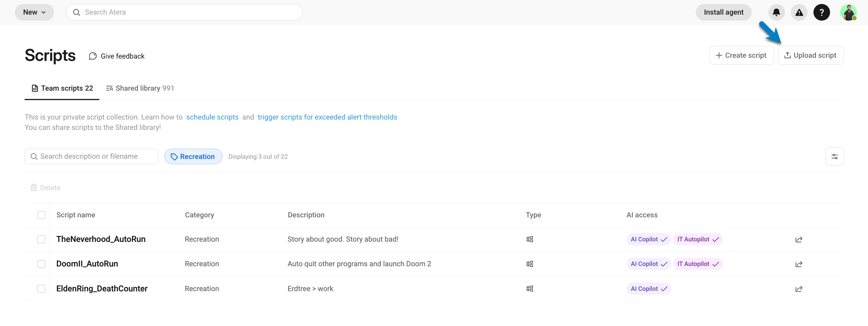Click the 'Erdtree > work' description
The height and width of the screenshot is (326, 868).
(x=310, y=289)
